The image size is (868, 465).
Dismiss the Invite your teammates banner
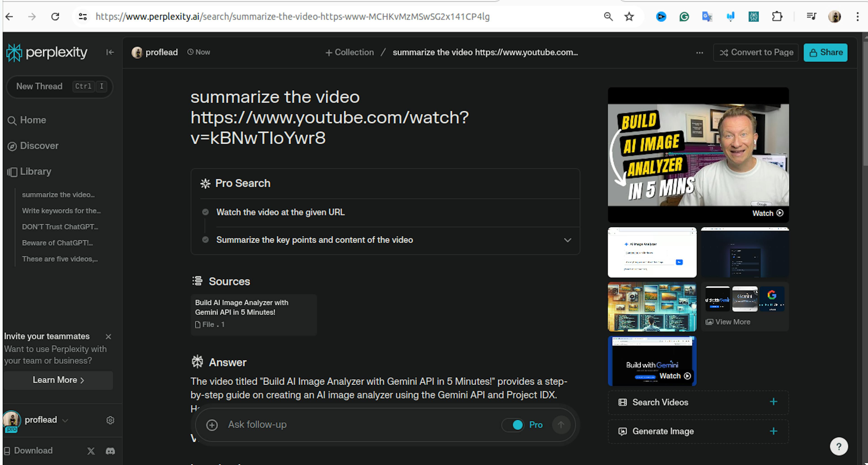108,337
